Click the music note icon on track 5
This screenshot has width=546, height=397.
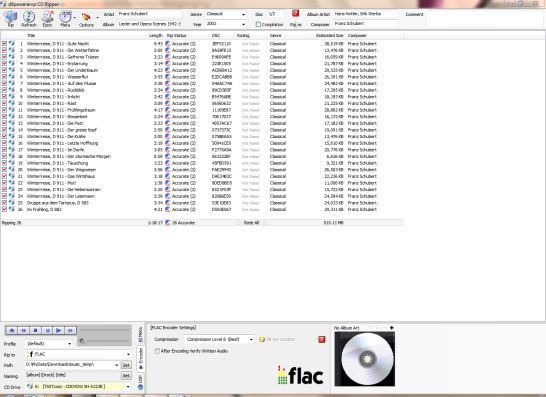click(x=12, y=70)
